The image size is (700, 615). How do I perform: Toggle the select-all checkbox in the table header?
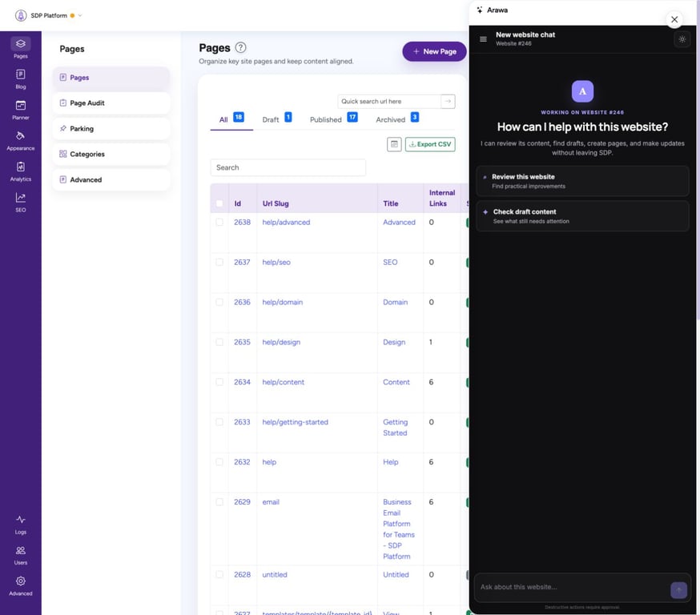point(219,203)
